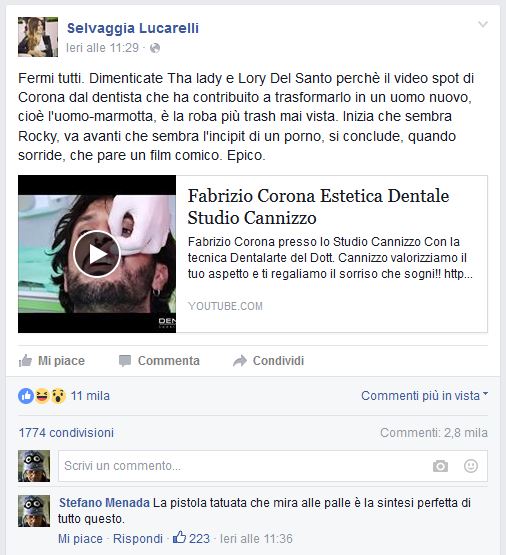Click the camera icon in comment box
Viewport: 506px width, 555px height.
tap(440, 466)
